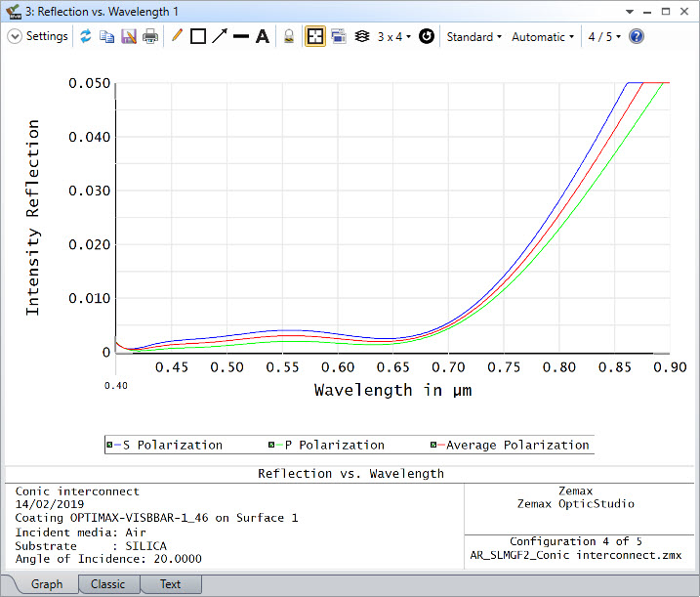The image size is (700, 597).
Task: Click the 0.90 x-axis value
Action: pyautogui.click(x=670, y=367)
